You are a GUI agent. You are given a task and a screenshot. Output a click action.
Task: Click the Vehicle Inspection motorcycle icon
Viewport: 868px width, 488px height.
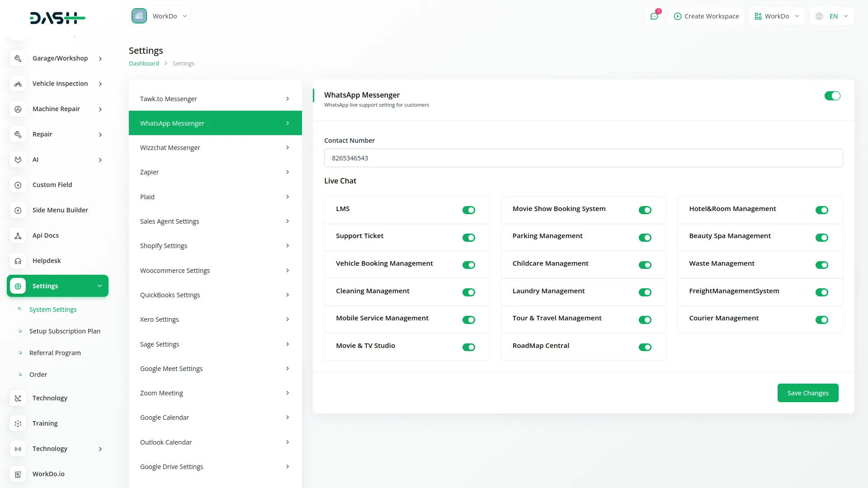18,84
